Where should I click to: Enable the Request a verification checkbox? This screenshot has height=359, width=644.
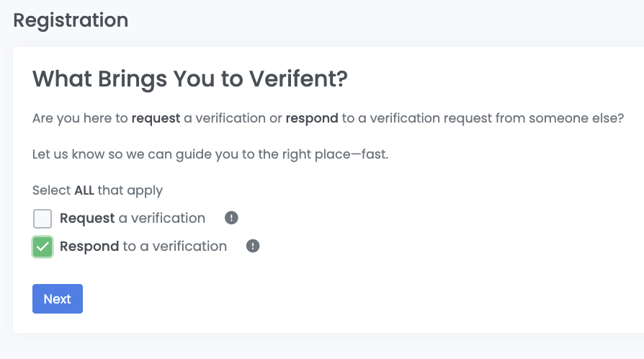[43, 218]
